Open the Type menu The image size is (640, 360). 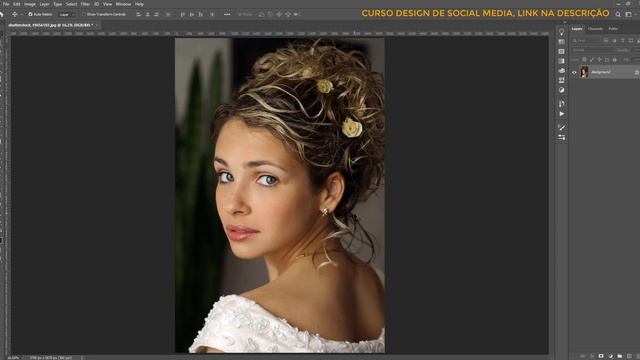click(58, 4)
